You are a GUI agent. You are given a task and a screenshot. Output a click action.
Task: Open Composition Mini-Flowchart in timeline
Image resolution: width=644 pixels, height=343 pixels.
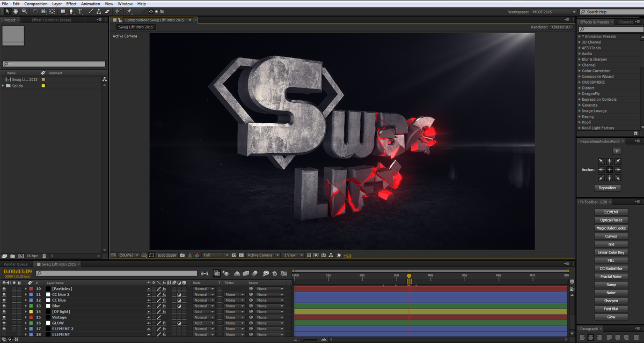(x=205, y=273)
